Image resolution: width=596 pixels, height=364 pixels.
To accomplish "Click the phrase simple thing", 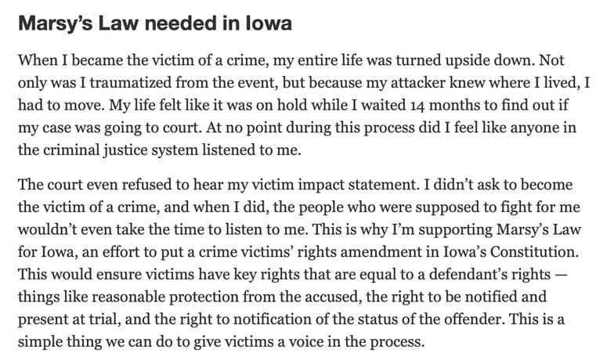I will (x=60, y=341).
